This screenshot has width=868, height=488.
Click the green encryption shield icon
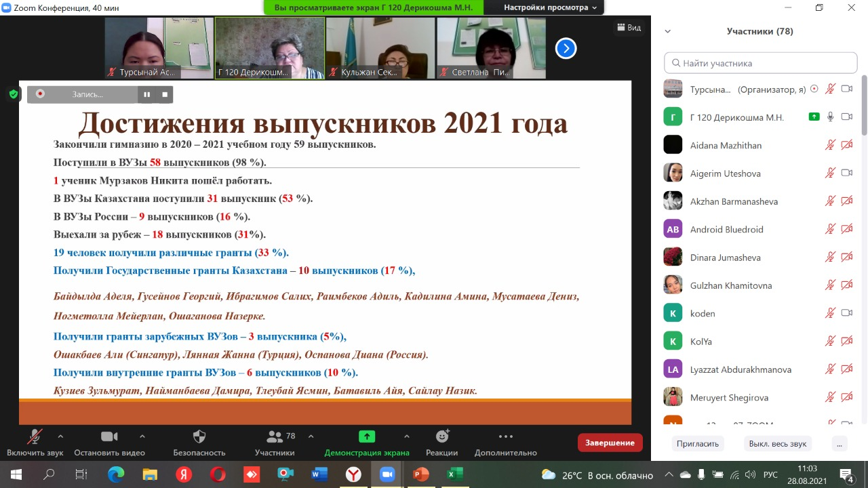13,94
